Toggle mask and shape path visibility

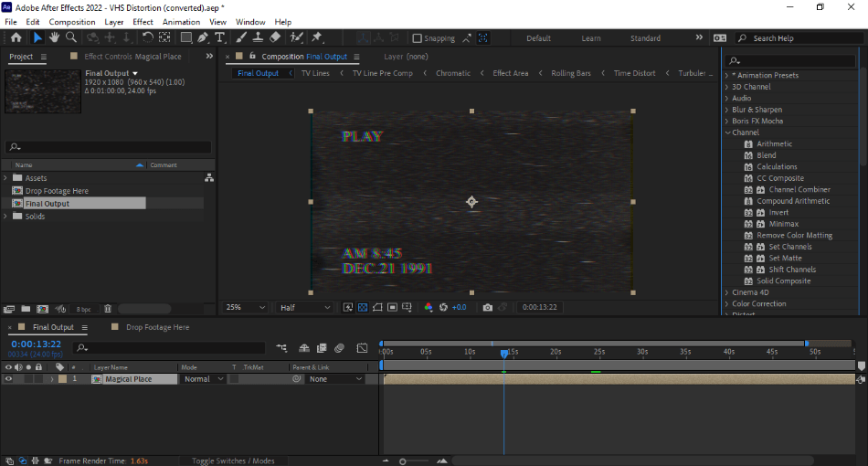(377, 307)
